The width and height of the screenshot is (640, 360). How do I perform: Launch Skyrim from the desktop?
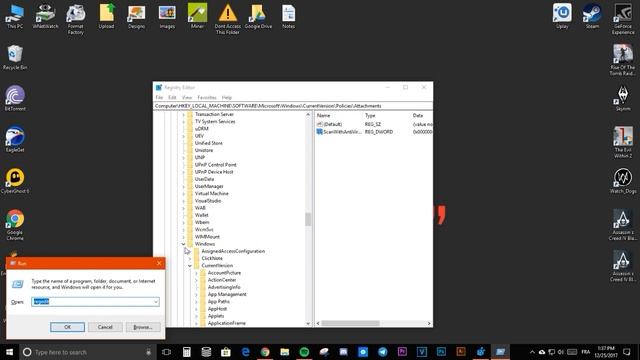(623, 98)
